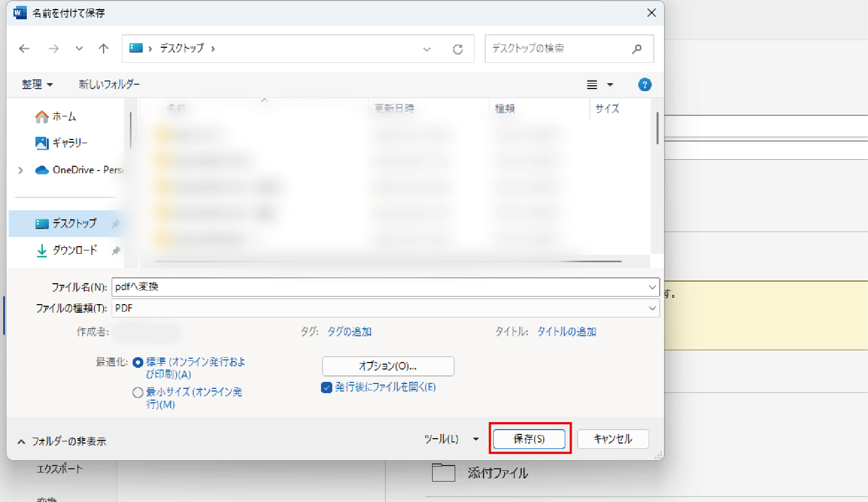The width and height of the screenshot is (868, 502).
Task: Click キャンセル button
Action: 613,439
